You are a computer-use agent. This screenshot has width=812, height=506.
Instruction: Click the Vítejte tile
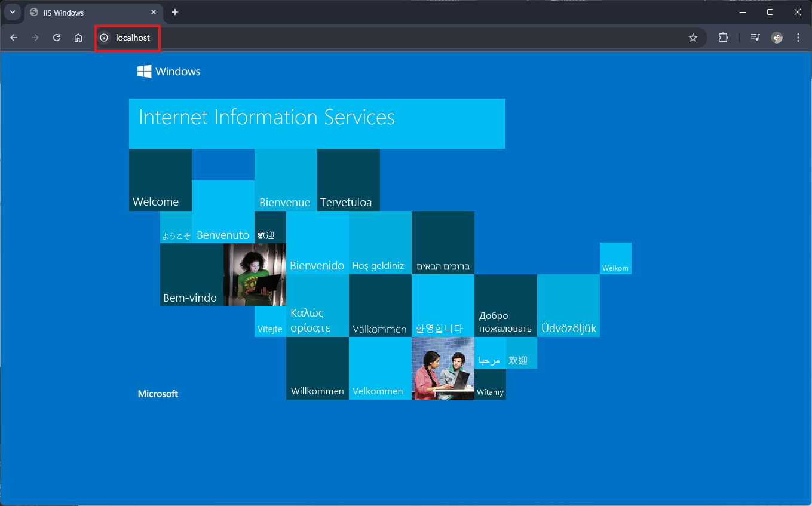(x=270, y=321)
